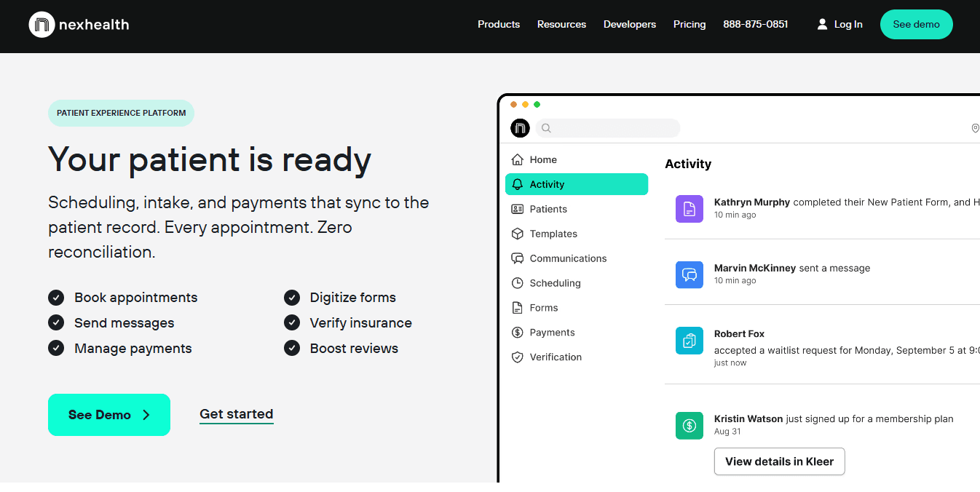Select the Payments sidebar item label
Image resolution: width=980 pixels, height=492 pixels.
click(553, 333)
